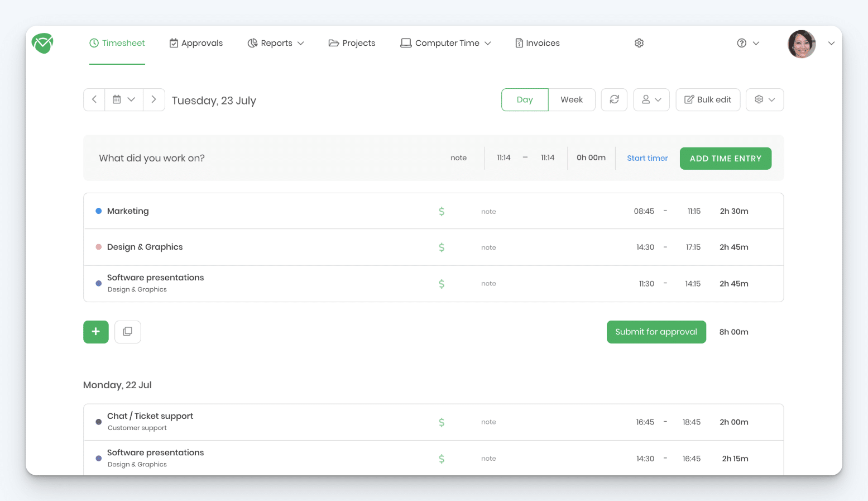Toggle billable status on Design & Graphics entry
Screen dimensions: 868x501
click(x=441, y=247)
